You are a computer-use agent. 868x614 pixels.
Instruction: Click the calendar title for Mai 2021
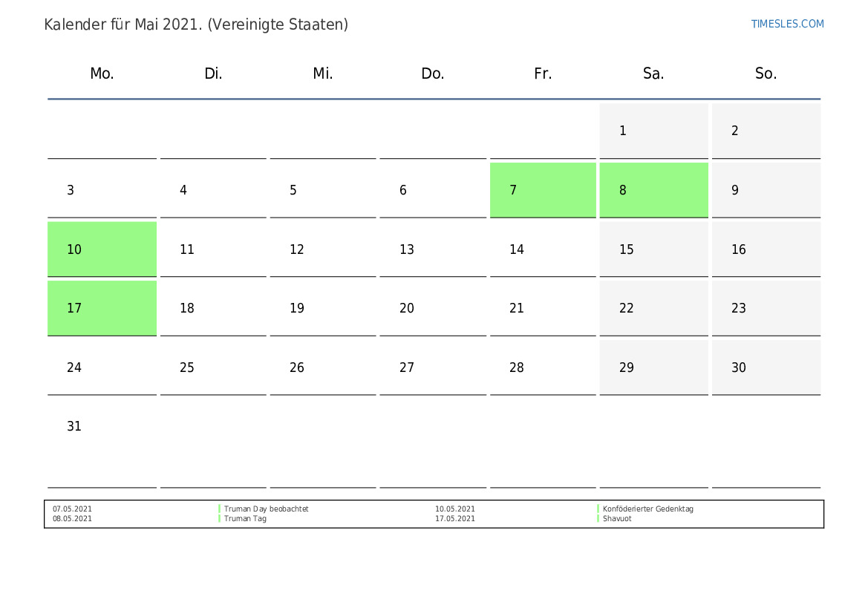coord(196,25)
